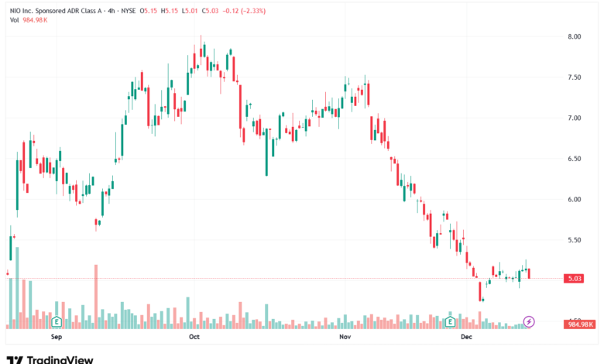The width and height of the screenshot is (604, 364).
Task: Click the Vol indicator label
Action: tap(14, 20)
